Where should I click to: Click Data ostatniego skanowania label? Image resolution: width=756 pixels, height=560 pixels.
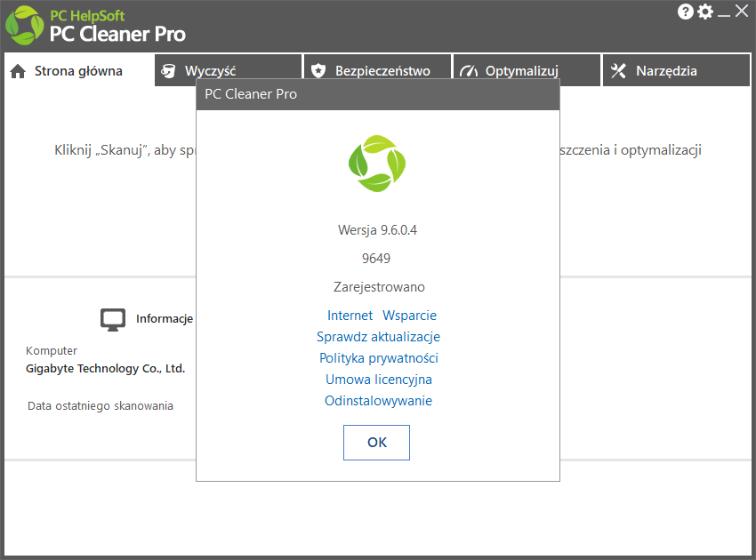pyautogui.click(x=101, y=406)
